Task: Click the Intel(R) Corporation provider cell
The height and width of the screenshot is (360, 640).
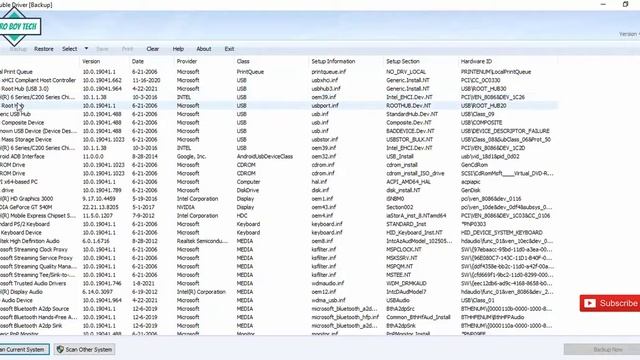Action: pyautogui.click(x=201, y=292)
